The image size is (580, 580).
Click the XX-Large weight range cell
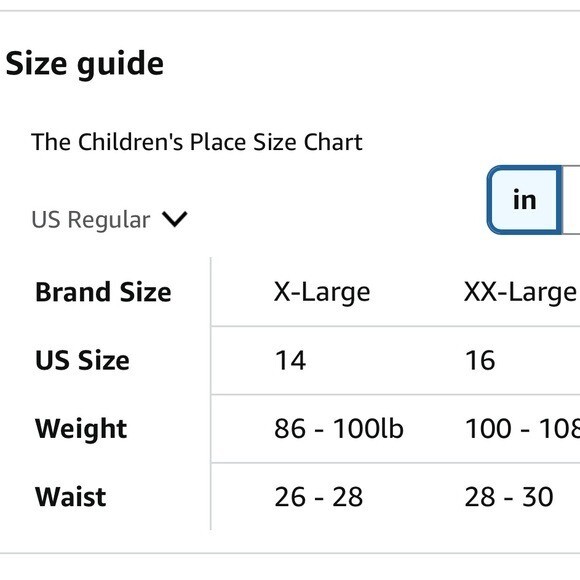[522, 429]
